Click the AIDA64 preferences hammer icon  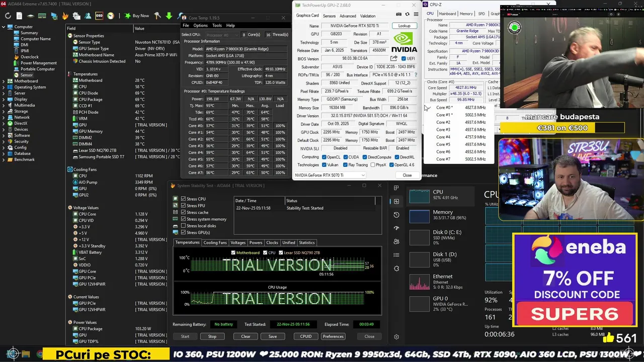[157, 16]
